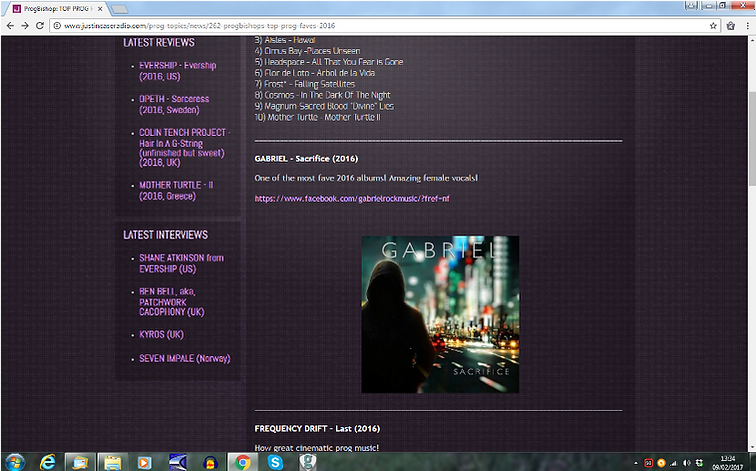Select the ProgBishop TOP PROG tab
Image resolution: width=756 pixels, height=471 pixels.
(x=56, y=9)
